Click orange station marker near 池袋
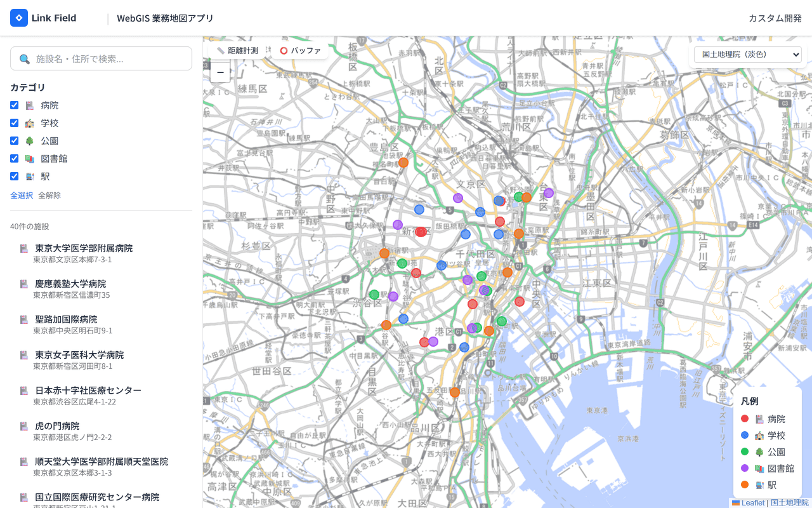Image resolution: width=812 pixels, height=508 pixels. tap(403, 163)
